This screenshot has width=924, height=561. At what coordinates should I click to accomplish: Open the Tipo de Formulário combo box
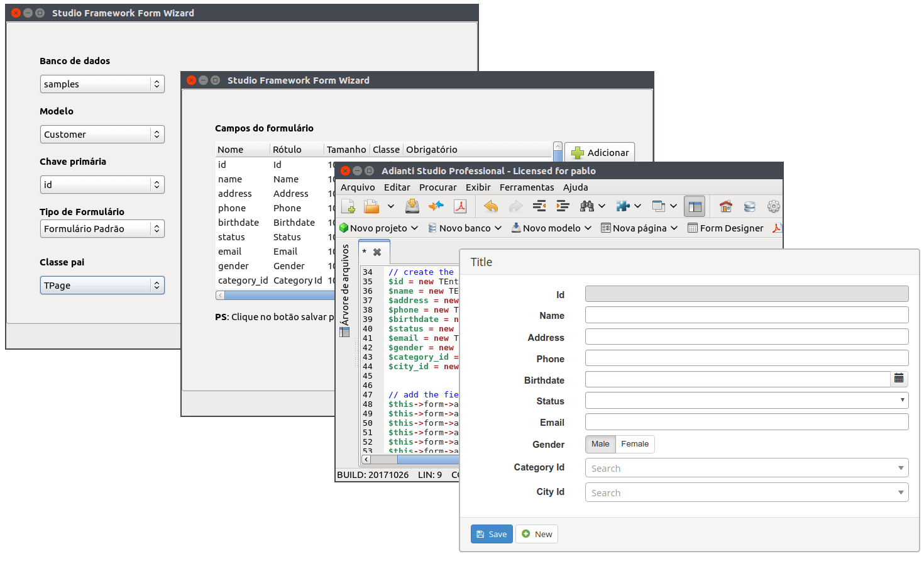(x=102, y=229)
